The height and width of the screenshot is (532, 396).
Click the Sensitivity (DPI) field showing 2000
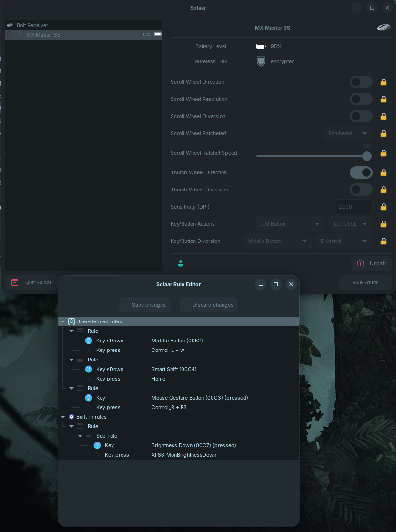pos(354,207)
